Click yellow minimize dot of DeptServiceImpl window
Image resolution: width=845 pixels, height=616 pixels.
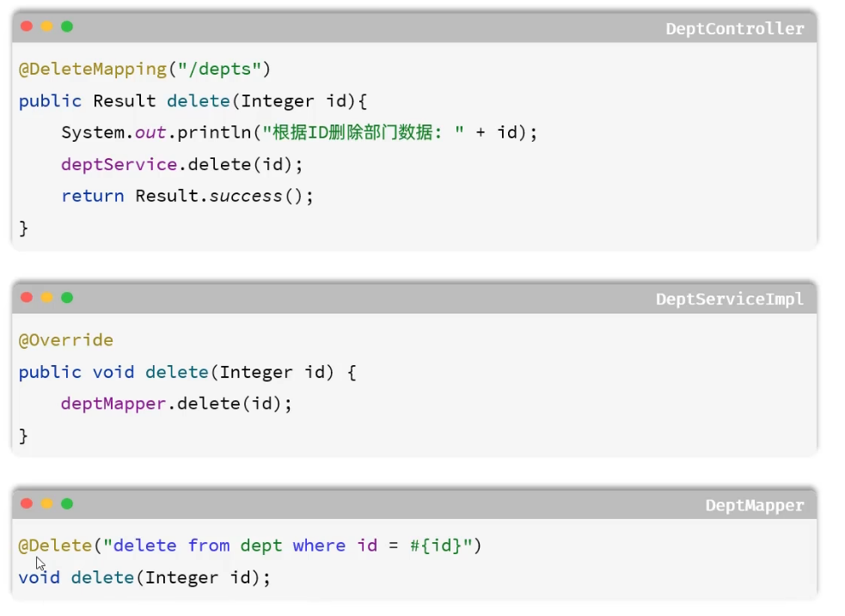47,298
